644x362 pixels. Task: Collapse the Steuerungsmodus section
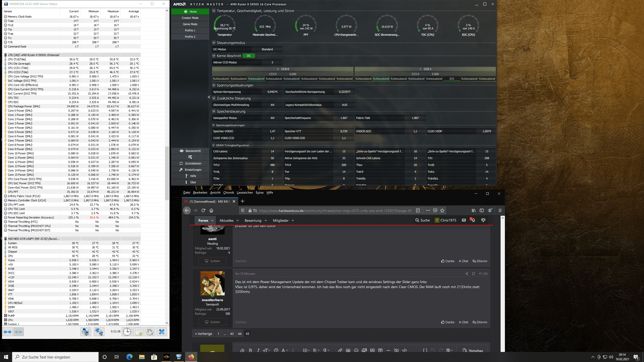coord(214,43)
